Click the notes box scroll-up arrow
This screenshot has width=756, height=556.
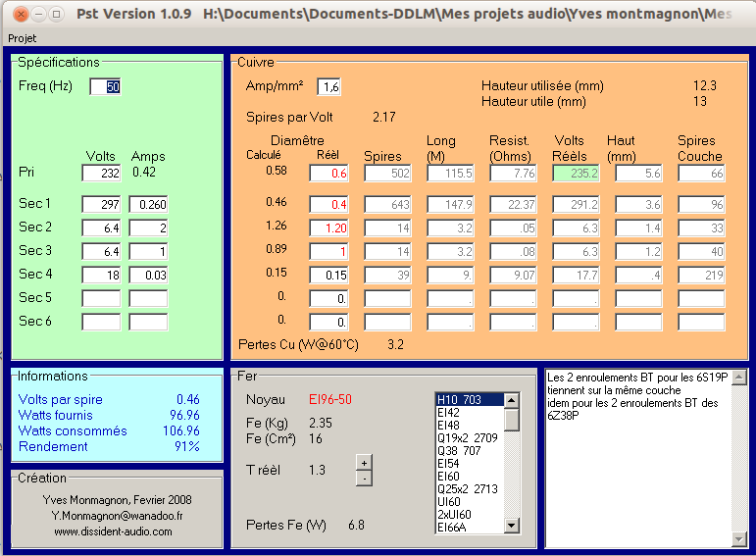pyautogui.click(x=739, y=377)
